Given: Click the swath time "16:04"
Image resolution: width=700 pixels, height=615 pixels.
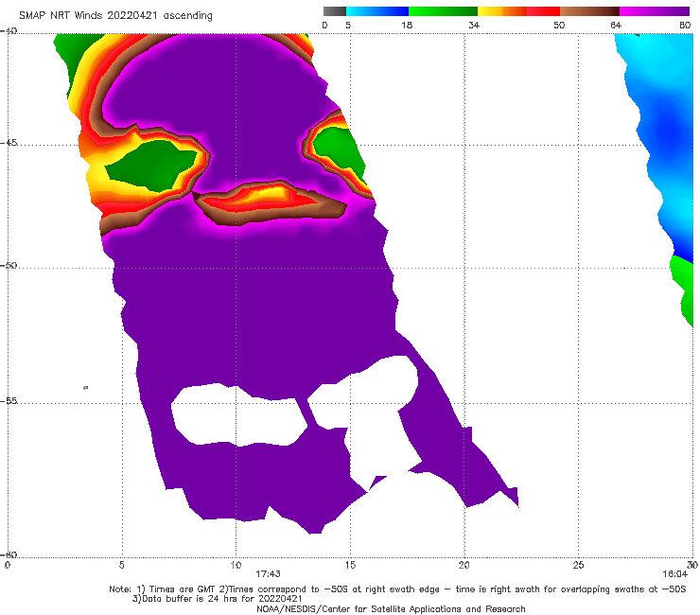Looking at the screenshot, I should click(x=675, y=574).
